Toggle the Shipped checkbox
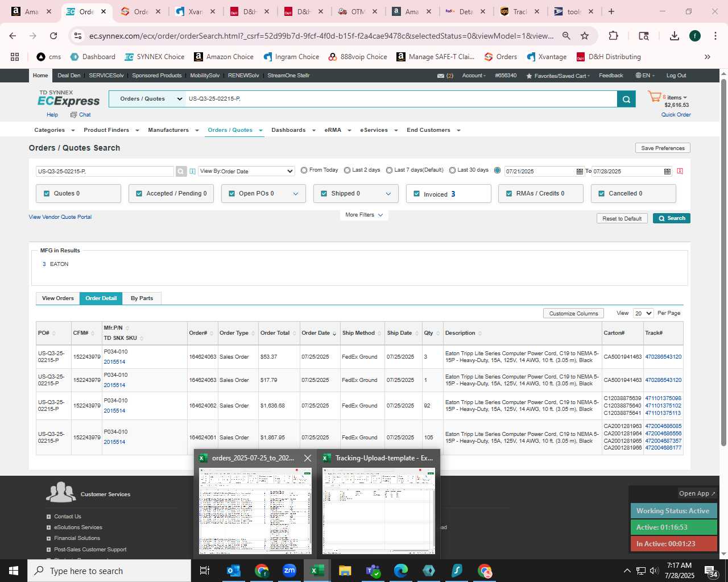The image size is (728, 582). 324,193
